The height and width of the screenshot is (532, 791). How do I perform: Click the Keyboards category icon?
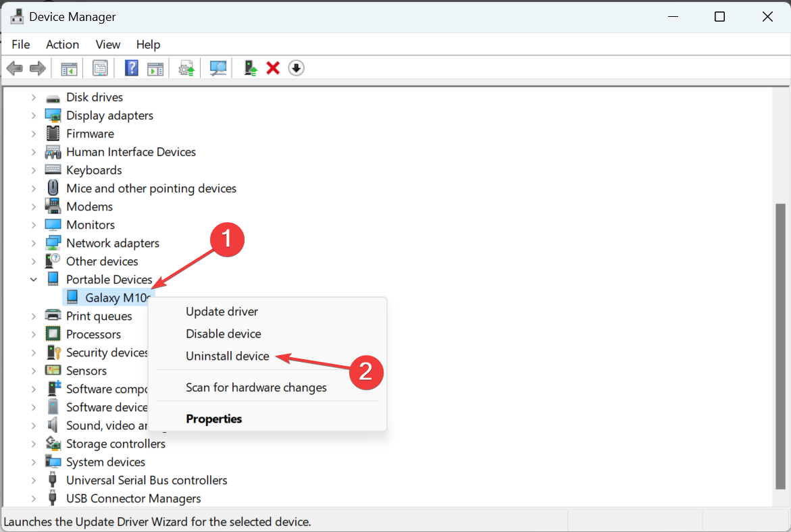(53, 169)
